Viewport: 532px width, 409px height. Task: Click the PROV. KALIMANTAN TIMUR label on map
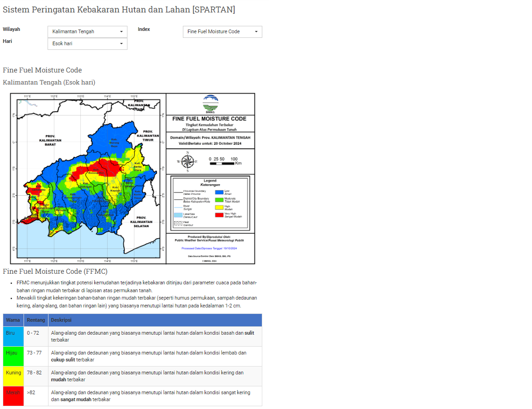pos(148,136)
